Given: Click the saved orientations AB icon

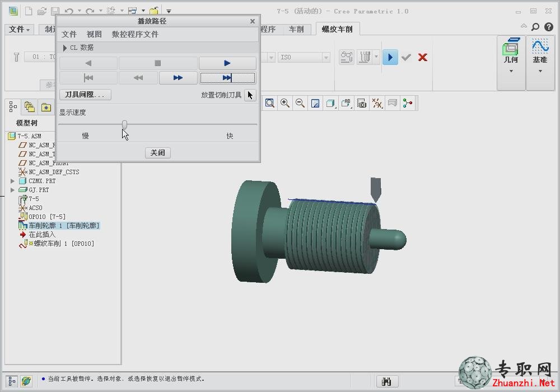Looking at the screenshot, I should click(346, 104).
